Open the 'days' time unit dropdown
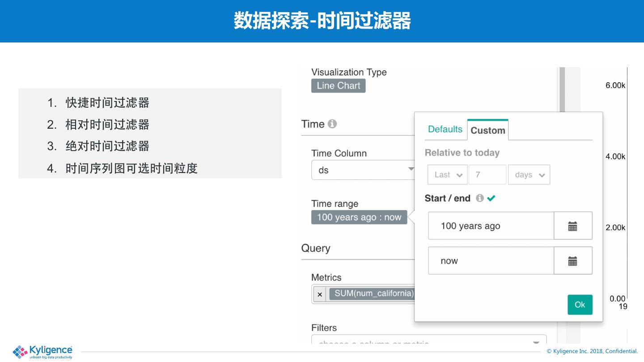The height and width of the screenshot is (362, 644). 529,175
